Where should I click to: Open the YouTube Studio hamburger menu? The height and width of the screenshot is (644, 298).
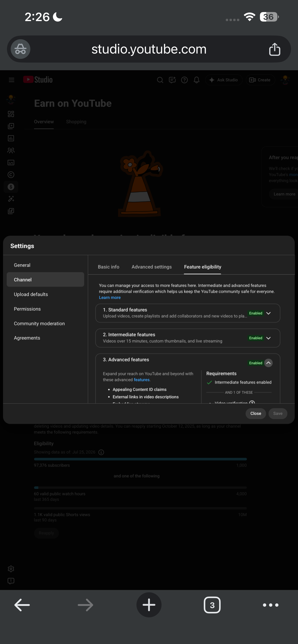coord(12,80)
